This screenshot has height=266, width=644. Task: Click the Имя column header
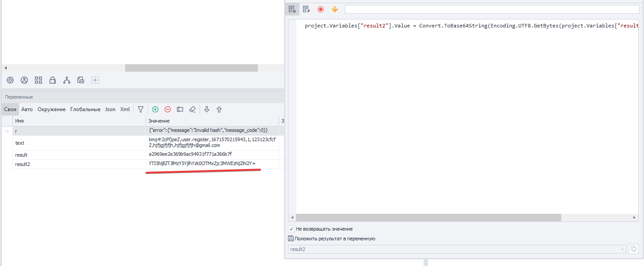(x=79, y=121)
